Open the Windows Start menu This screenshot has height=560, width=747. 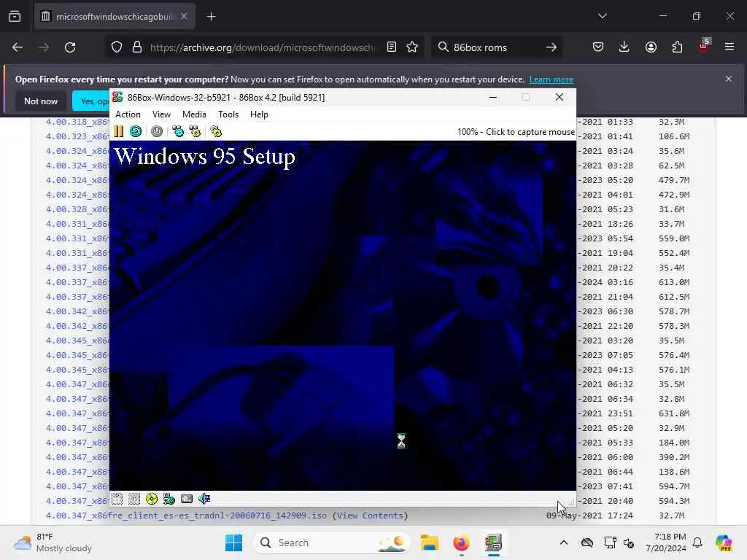click(x=233, y=542)
